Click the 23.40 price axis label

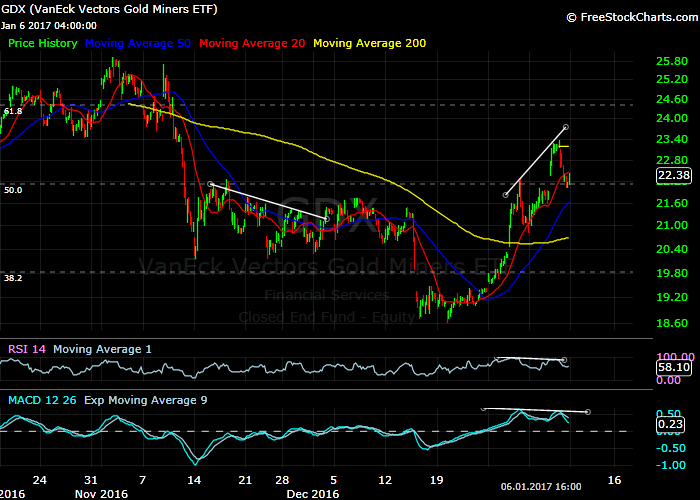click(x=672, y=139)
